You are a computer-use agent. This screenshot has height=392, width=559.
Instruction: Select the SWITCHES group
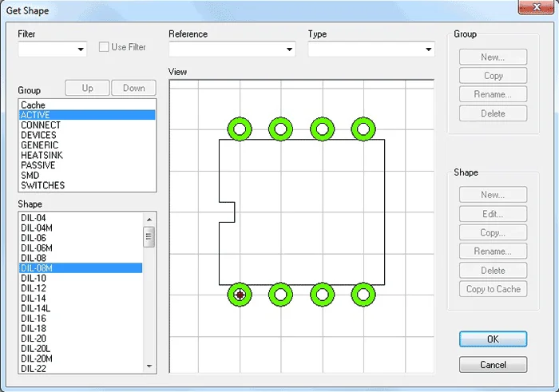coord(87,185)
